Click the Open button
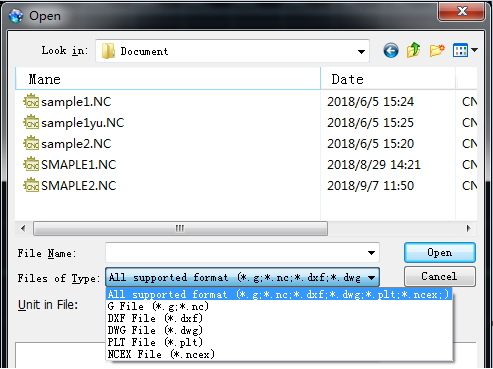493x369 pixels. (440, 253)
